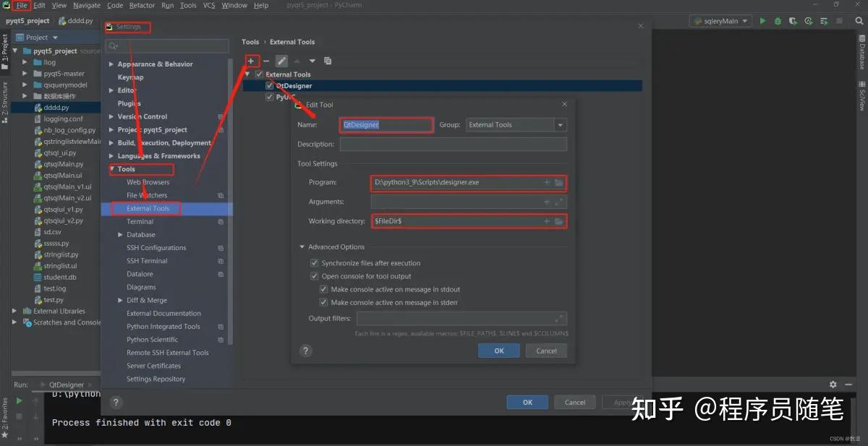Image resolution: width=868 pixels, height=446 pixels.
Task: Open help from Settings dialog
Action: tap(116, 403)
